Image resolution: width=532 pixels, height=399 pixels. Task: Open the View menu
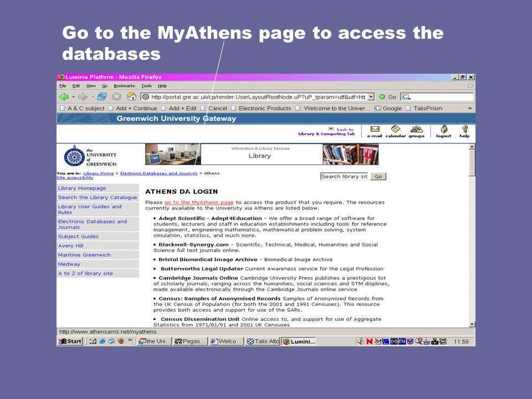[91, 86]
